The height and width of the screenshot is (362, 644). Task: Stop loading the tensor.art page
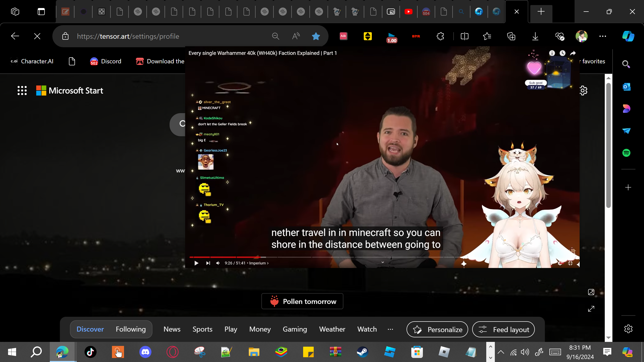[37, 36]
